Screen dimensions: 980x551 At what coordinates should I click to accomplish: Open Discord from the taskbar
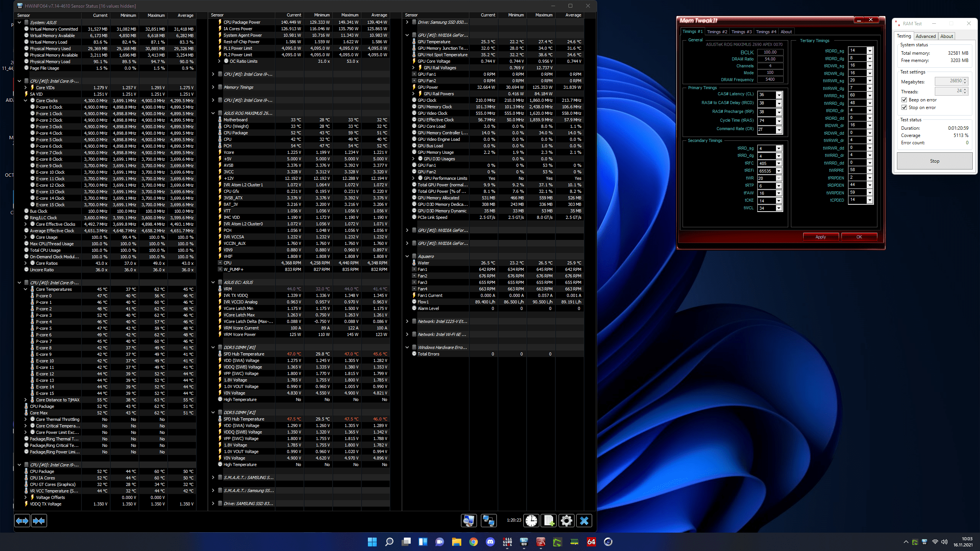pos(490,542)
